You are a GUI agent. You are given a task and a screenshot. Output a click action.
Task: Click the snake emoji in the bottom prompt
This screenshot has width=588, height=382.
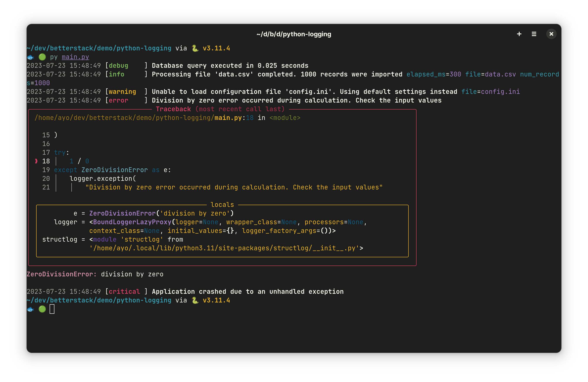click(195, 301)
